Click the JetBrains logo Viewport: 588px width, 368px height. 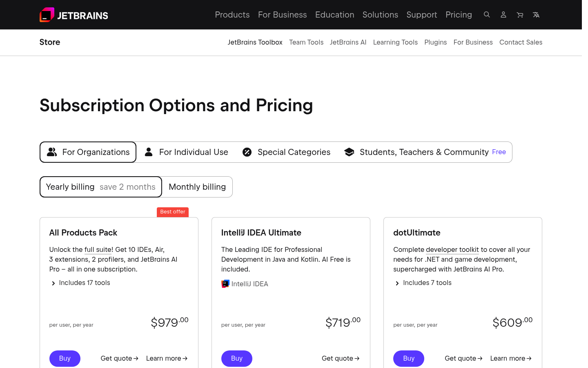coord(74,15)
